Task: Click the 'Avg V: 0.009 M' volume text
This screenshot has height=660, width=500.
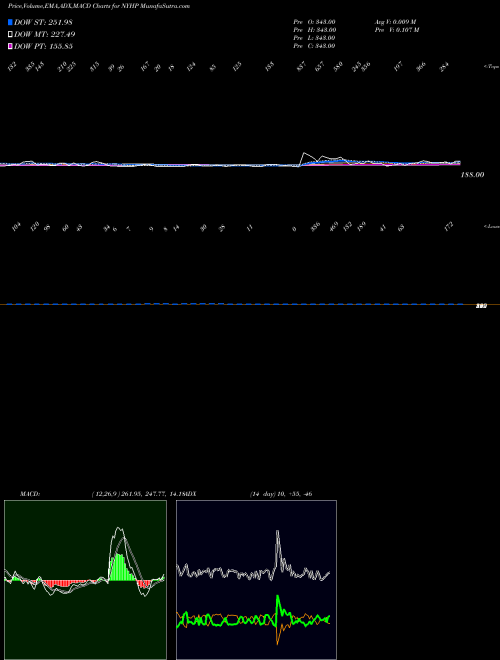Action: pos(396,22)
